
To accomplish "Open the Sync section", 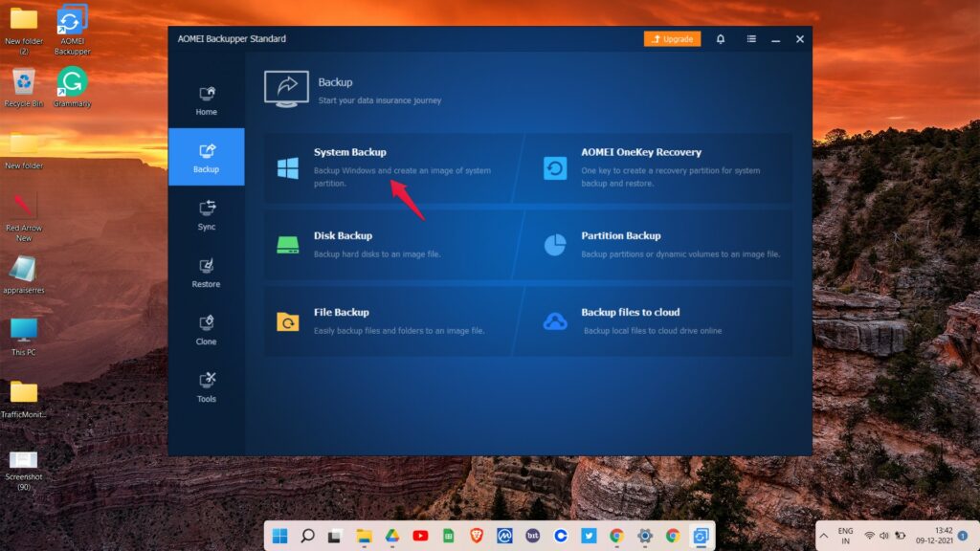I will [206, 216].
